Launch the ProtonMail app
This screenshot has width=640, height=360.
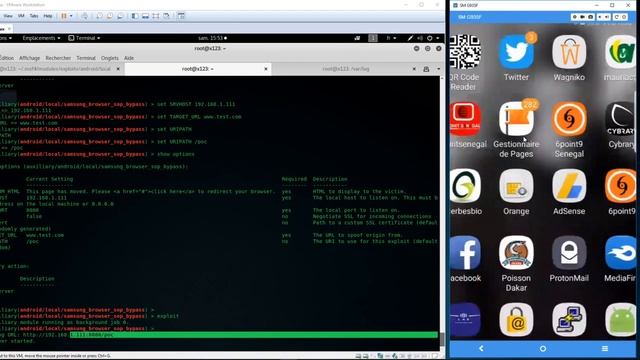(x=569, y=253)
